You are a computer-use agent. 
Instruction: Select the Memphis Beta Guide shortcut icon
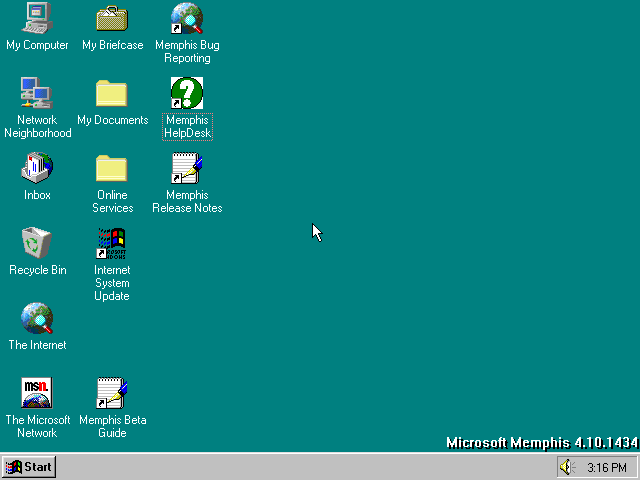tap(112, 393)
